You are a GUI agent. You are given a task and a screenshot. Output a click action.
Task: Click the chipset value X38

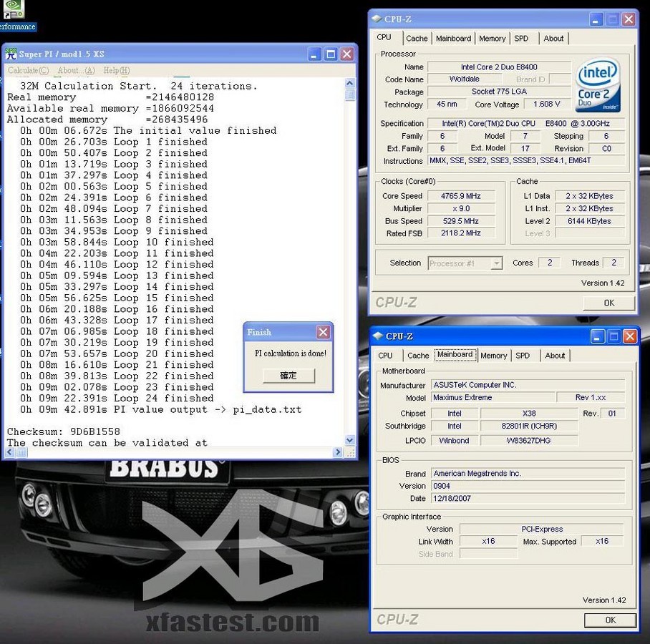point(529,413)
